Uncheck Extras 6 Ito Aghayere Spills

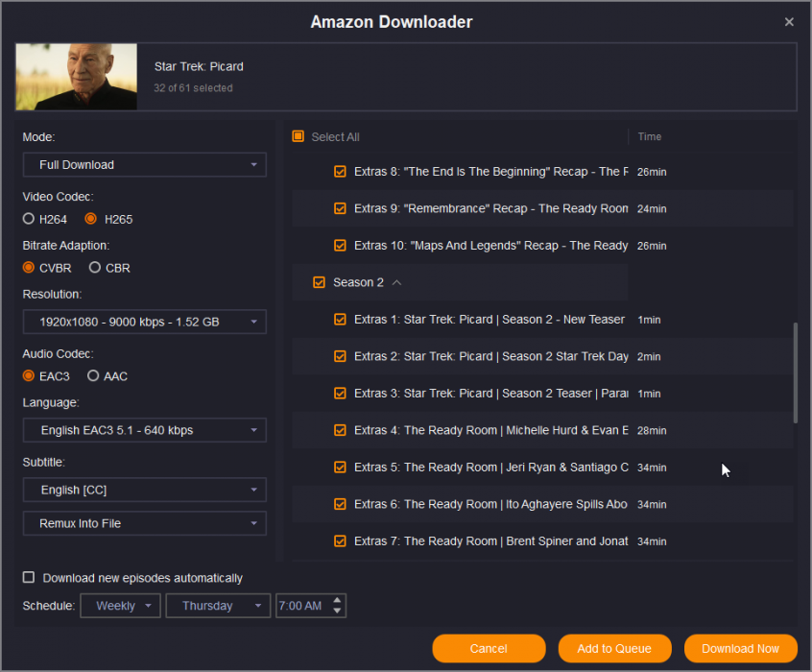[x=340, y=504]
